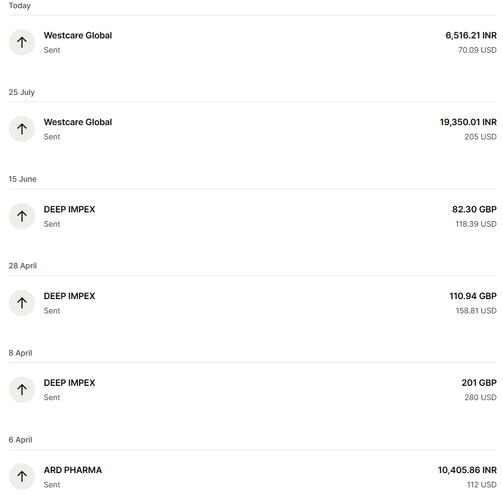Open DEEP IMPEX transfer of 110.94 GBP

(253, 303)
